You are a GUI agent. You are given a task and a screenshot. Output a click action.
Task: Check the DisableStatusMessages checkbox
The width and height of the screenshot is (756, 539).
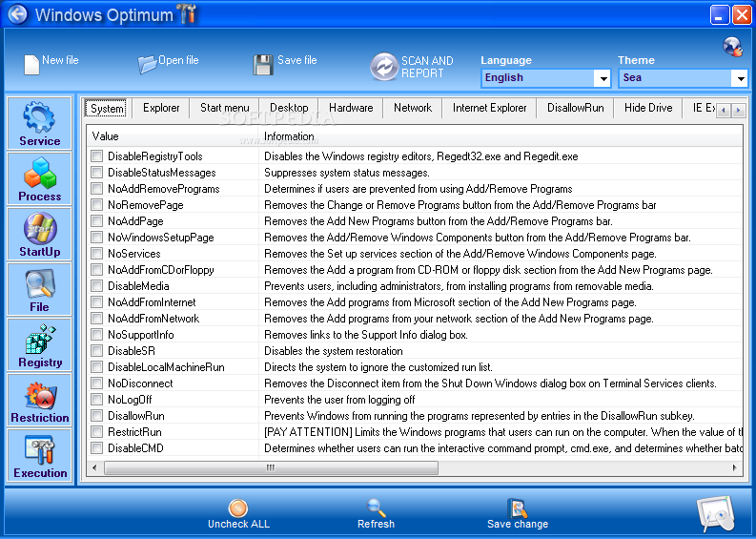pyautogui.click(x=97, y=173)
